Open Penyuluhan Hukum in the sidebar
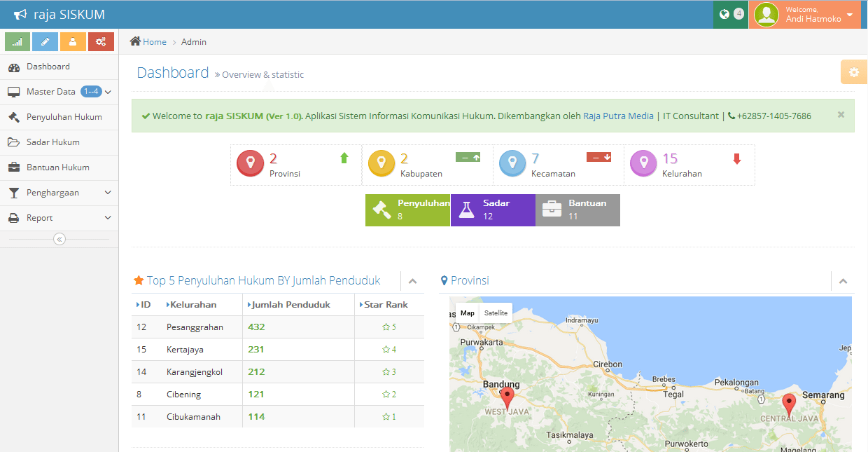 point(64,117)
